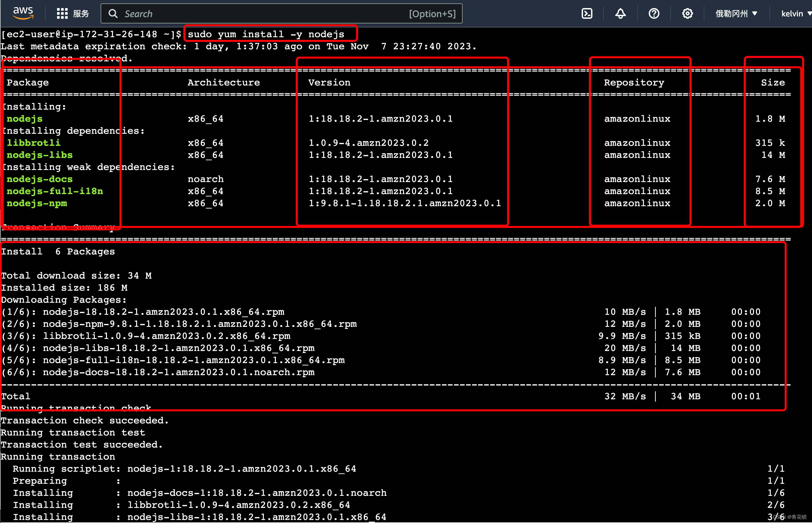
Task: Click the '(6/6): nodejs-docs' download line
Action: 381,372
